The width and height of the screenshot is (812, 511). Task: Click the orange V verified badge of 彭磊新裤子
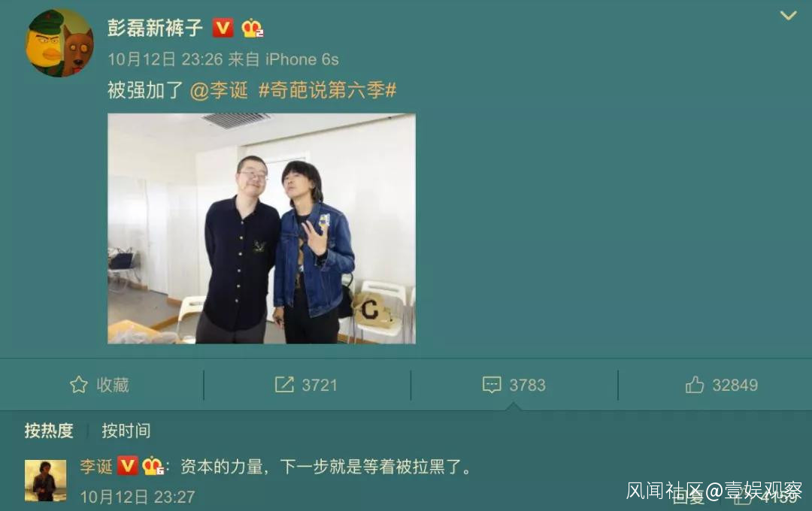tap(223, 28)
